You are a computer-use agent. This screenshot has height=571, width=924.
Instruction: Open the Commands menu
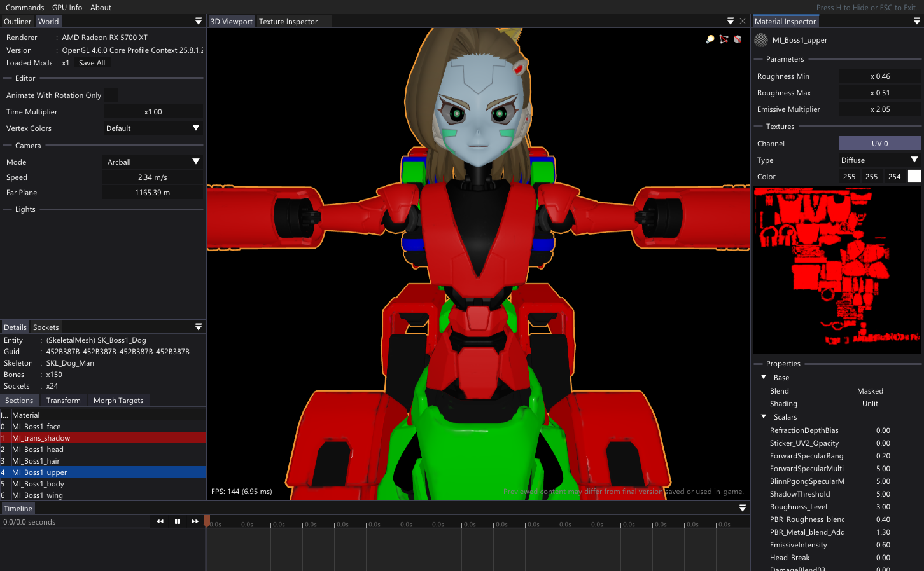[x=25, y=8]
